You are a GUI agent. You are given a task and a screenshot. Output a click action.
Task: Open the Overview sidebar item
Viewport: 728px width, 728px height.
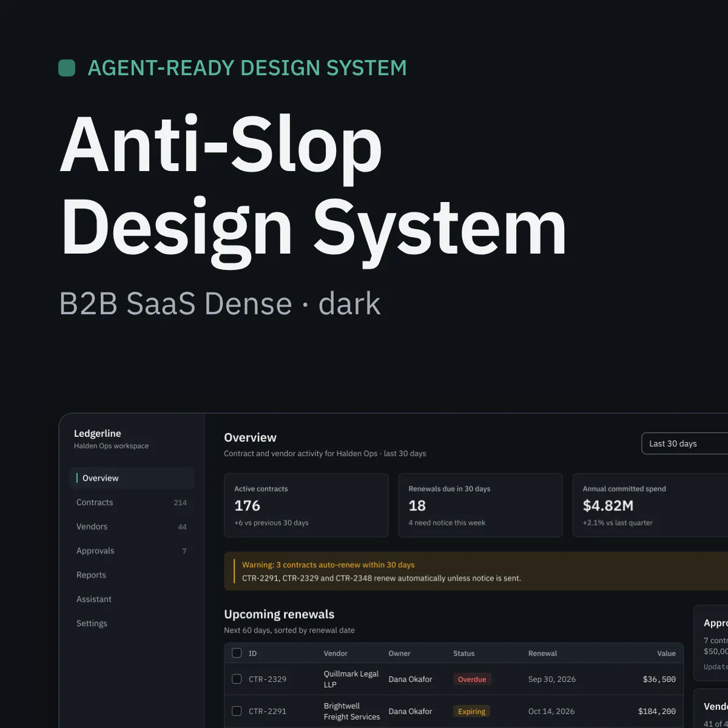(132, 478)
